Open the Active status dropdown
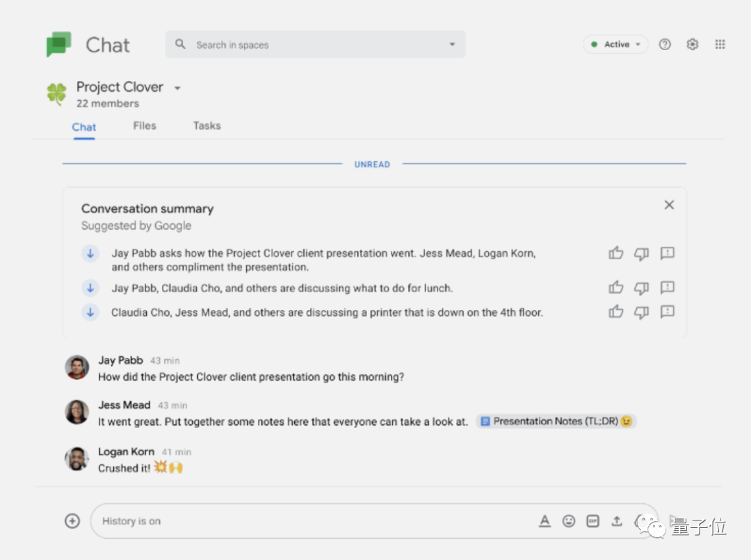This screenshot has height=560, width=751. [615, 44]
